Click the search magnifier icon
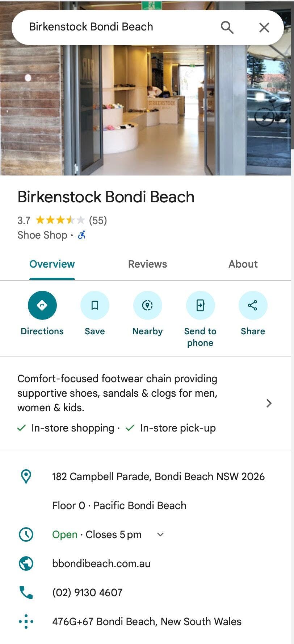Viewport: 294px width, 644px height. [x=227, y=27]
